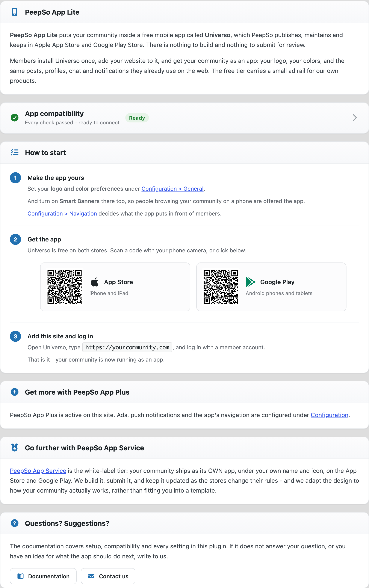Screen dimensions: 369x588
Task: Open the Documentation button
Action: point(43,576)
